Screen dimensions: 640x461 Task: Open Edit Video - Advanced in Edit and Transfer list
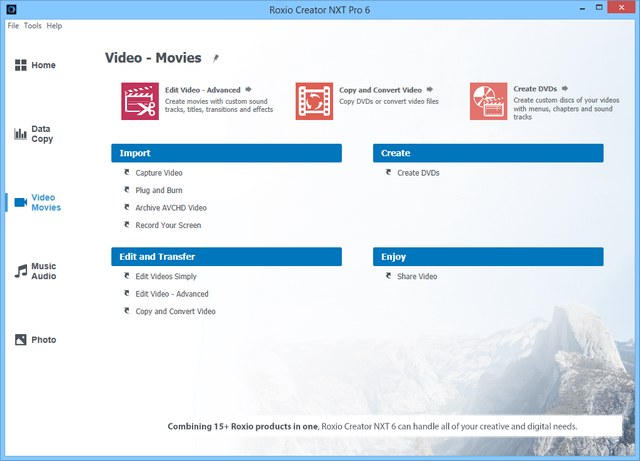[172, 294]
